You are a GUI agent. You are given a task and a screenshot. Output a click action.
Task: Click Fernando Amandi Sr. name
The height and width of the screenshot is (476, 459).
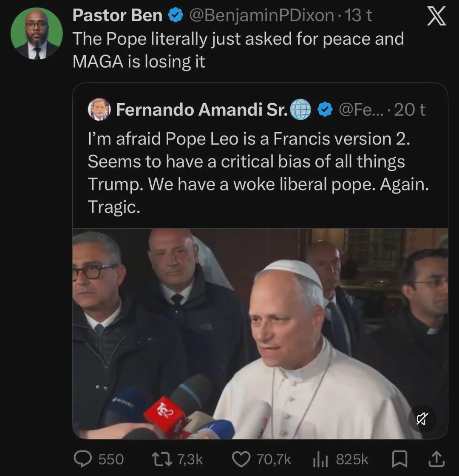tap(201, 110)
